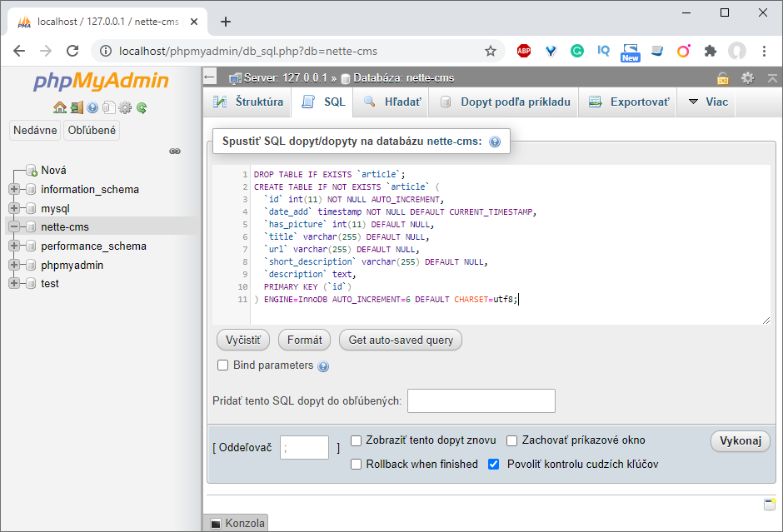Disable Povoliť kontrolu cudzích kľúčov

493,464
